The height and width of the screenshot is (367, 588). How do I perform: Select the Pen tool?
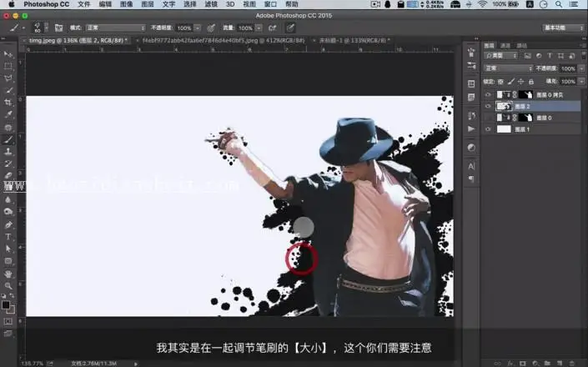coord(8,224)
